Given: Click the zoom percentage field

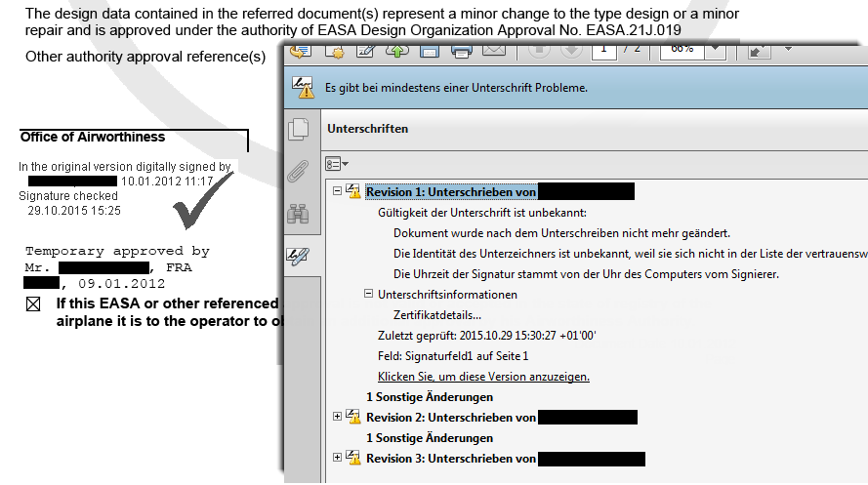Looking at the screenshot, I should [682, 51].
